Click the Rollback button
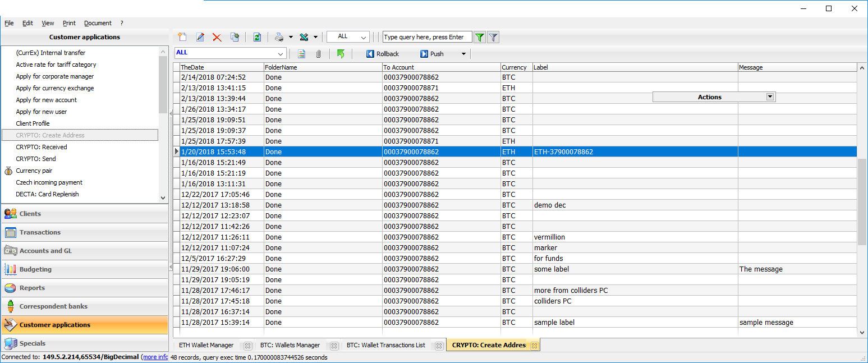The image size is (868, 363). click(382, 54)
